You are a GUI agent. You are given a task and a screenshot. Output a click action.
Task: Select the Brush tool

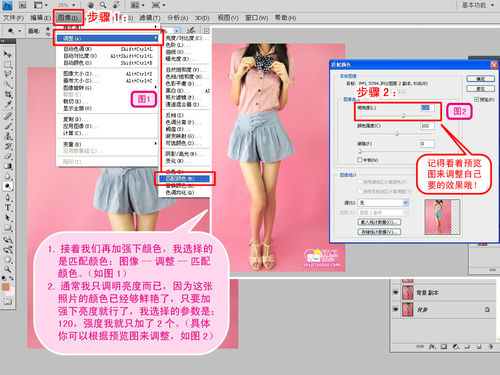pyautogui.click(x=7, y=126)
